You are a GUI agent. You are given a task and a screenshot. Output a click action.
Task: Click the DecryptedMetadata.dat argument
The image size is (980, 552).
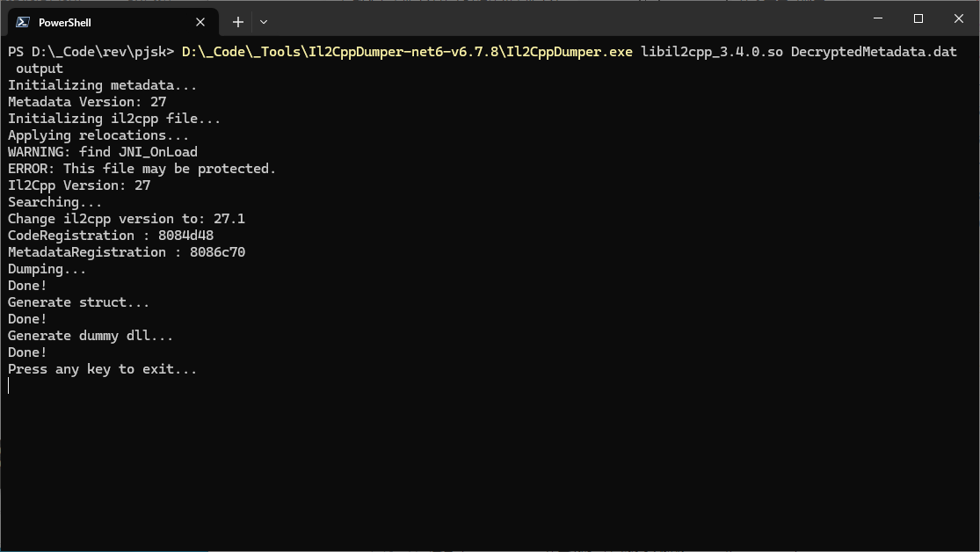874,52
